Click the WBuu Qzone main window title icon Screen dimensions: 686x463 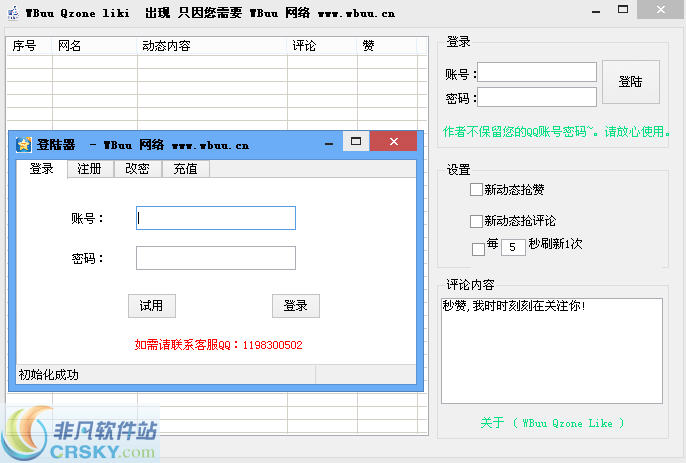14,13
